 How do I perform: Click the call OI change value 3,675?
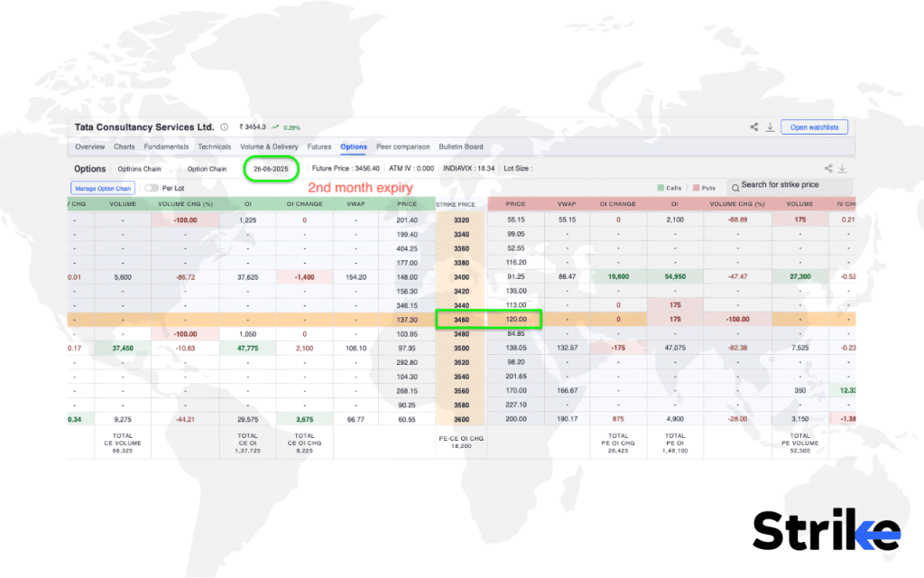(x=305, y=419)
